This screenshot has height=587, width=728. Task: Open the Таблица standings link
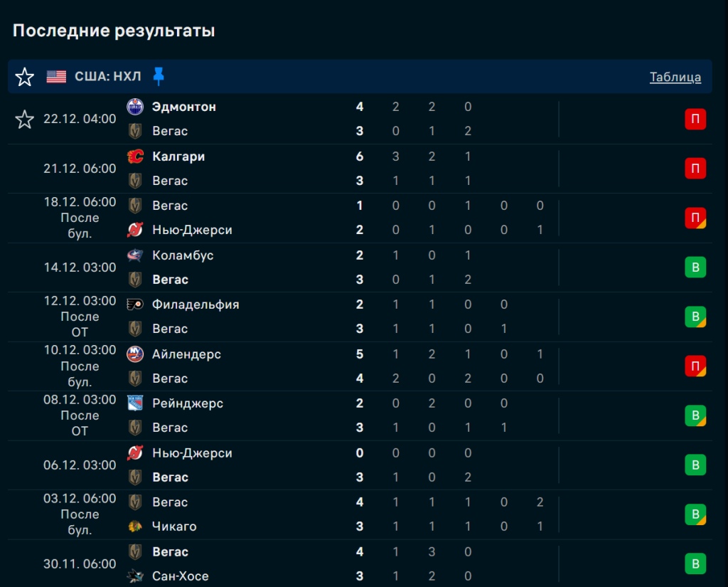675,77
